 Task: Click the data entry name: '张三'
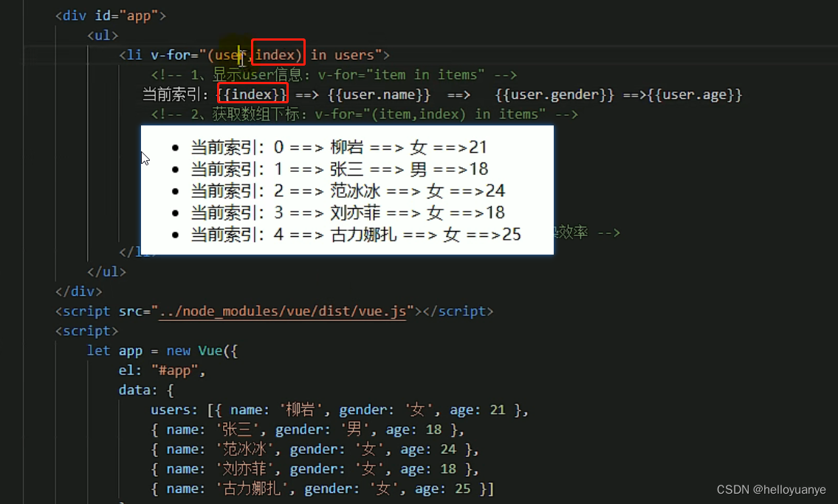(213, 429)
